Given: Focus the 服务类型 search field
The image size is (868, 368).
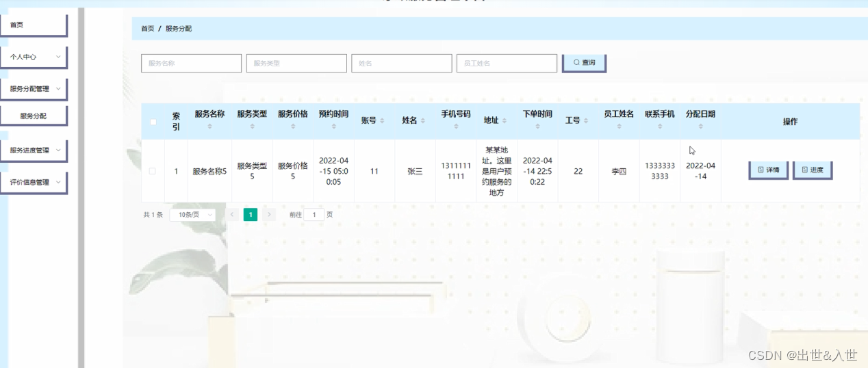Looking at the screenshot, I should (x=296, y=63).
